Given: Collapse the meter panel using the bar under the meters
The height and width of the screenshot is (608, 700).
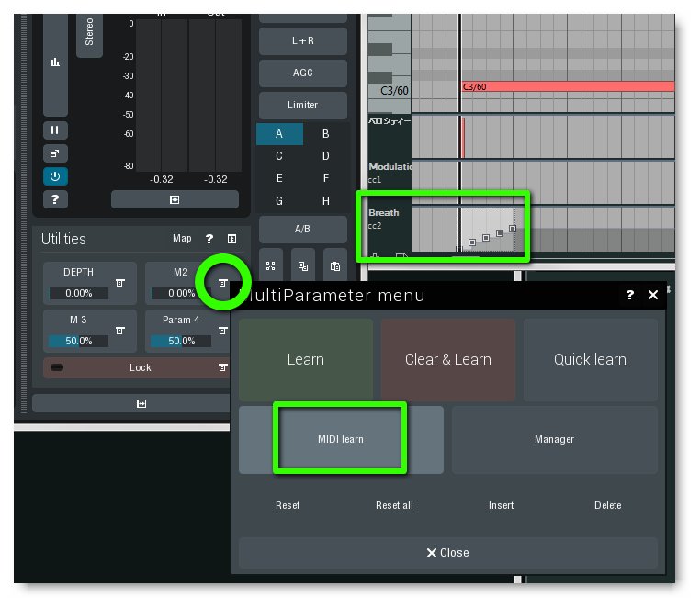Looking at the screenshot, I should pyautogui.click(x=175, y=199).
